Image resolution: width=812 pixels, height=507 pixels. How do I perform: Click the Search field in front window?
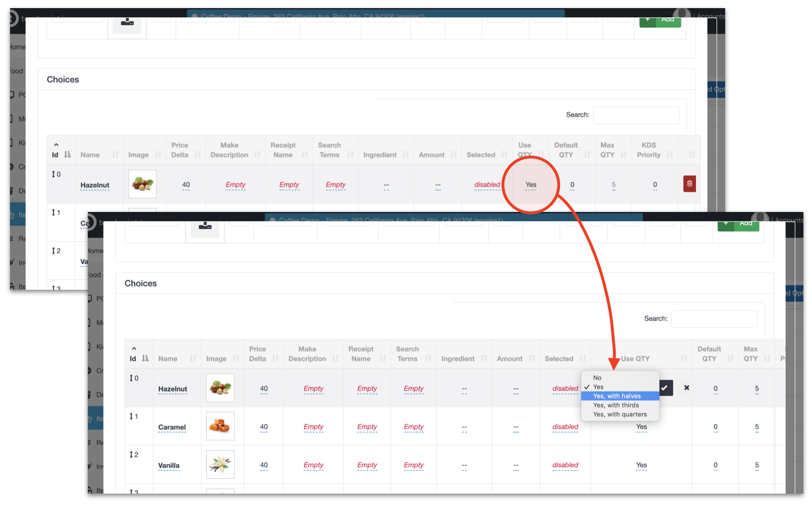(x=714, y=319)
